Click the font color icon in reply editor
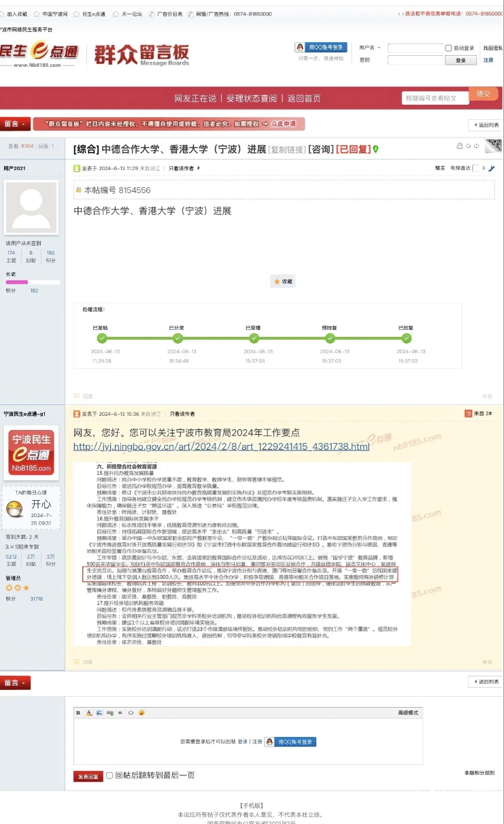Viewport: 504px width, 824px height. [x=88, y=712]
